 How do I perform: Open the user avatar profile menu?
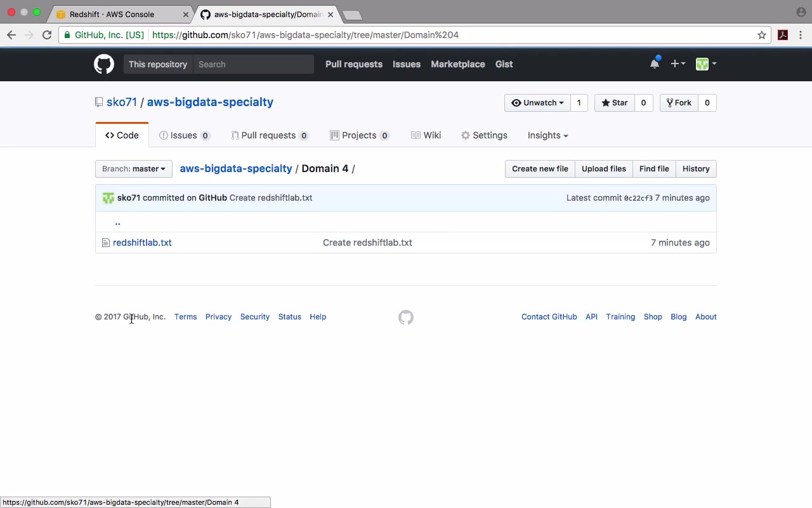(705, 63)
